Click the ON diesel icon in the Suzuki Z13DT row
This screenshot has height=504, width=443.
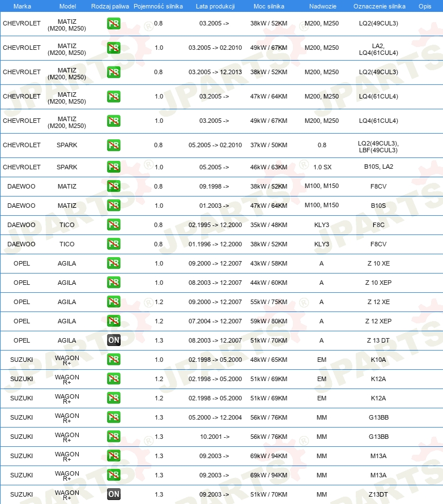tap(114, 494)
